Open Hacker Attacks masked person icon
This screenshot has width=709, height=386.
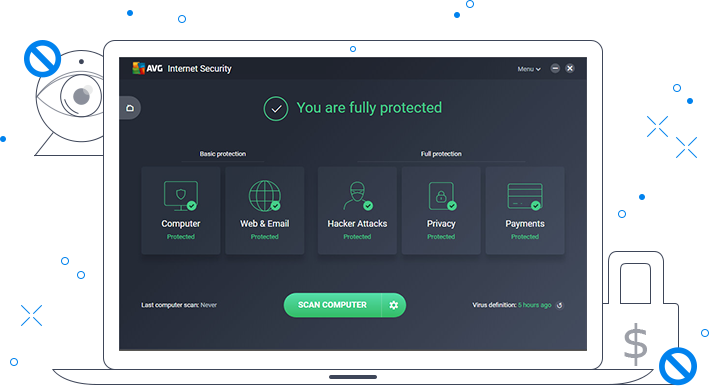pos(357,196)
